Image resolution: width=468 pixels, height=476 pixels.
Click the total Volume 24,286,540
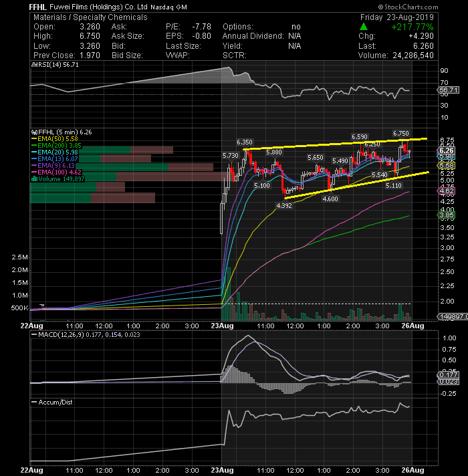tap(413, 55)
